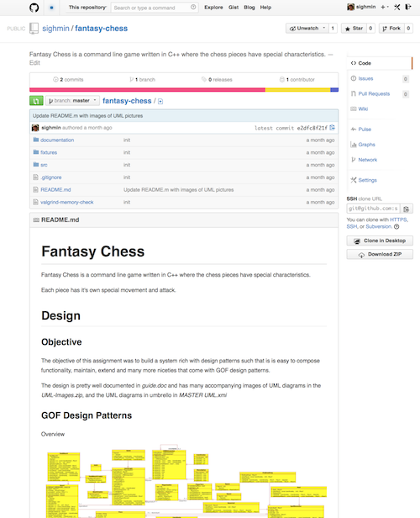
Task: Open the This repository search scope
Action: pyautogui.click(x=87, y=8)
